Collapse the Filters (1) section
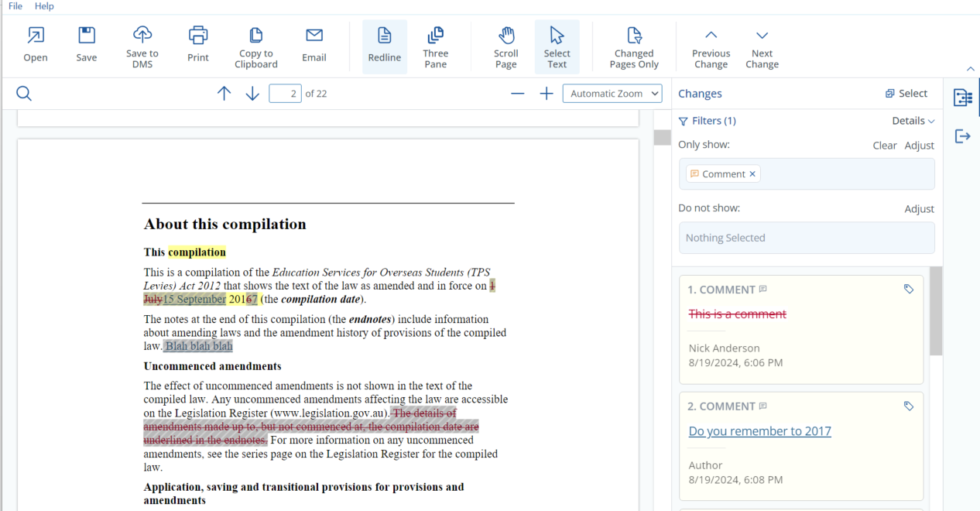Image resolution: width=980 pixels, height=511 pixels. coord(707,121)
